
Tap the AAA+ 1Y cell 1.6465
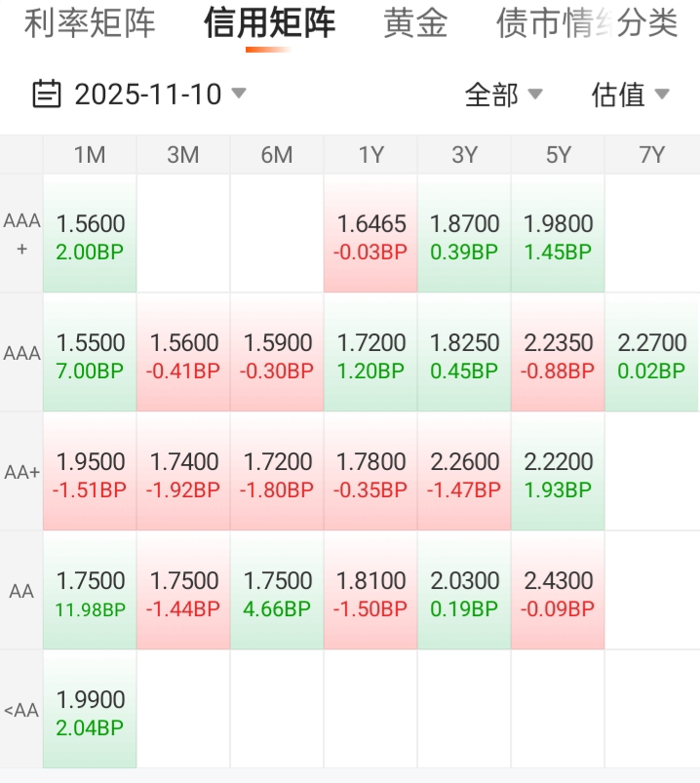(x=370, y=235)
